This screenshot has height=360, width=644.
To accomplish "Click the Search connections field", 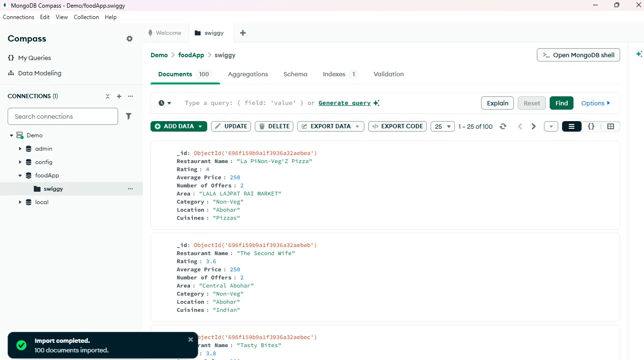I will point(62,116).
